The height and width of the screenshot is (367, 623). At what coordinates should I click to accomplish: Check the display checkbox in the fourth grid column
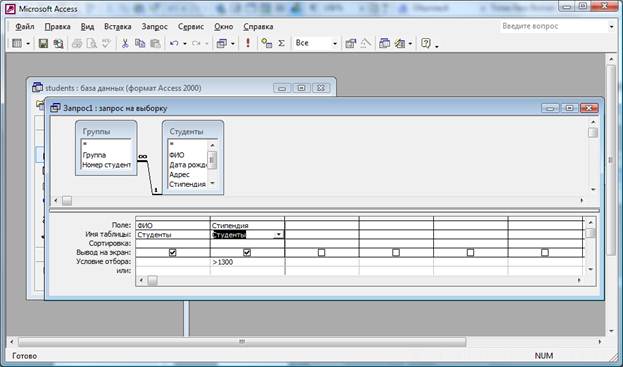pyautogui.click(x=396, y=252)
